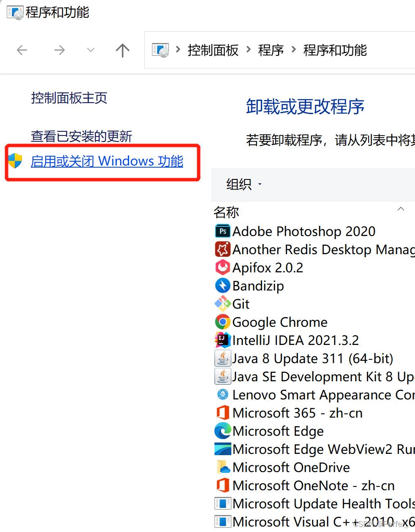Select Microsoft OneNote - zh-cn entry
The image size is (415, 532).
[313, 486]
